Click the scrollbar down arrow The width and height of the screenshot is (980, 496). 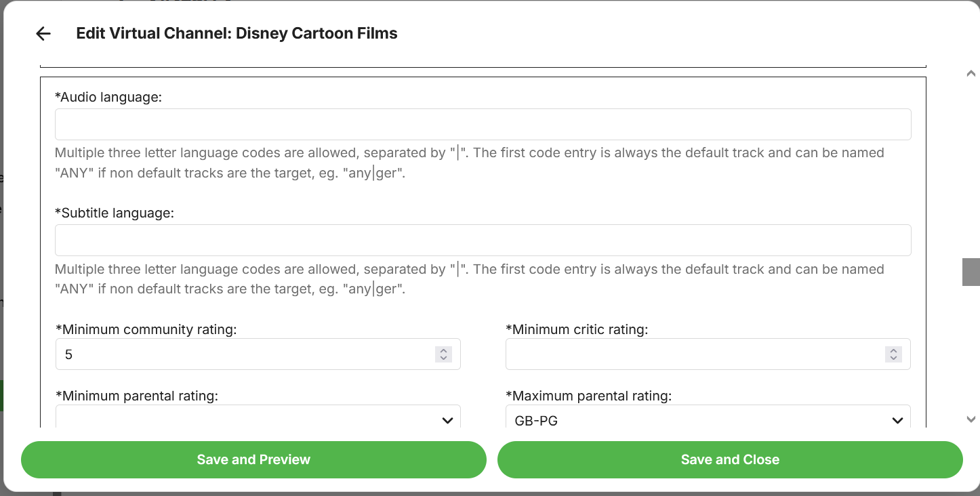(971, 419)
